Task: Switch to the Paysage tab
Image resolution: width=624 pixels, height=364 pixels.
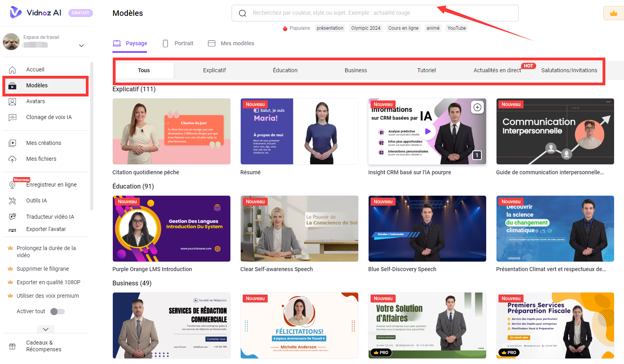Action: tap(130, 44)
